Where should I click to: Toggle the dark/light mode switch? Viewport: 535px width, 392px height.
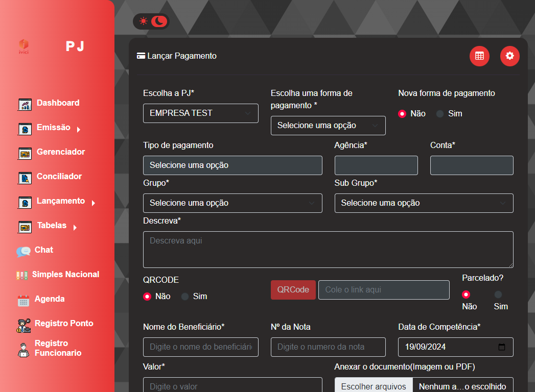click(151, 21)
